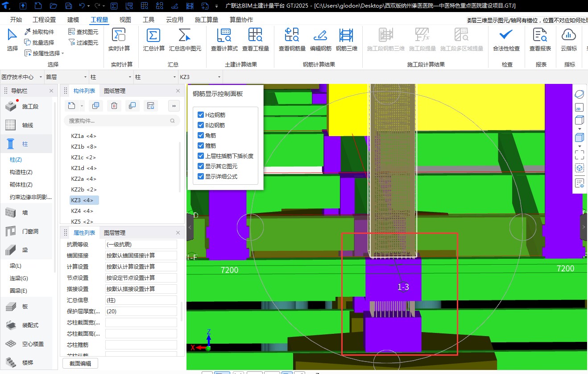Screen dimensions: 588x374
Task: Switch to 视图 ribbon tab
Action: tap(125, 20)
